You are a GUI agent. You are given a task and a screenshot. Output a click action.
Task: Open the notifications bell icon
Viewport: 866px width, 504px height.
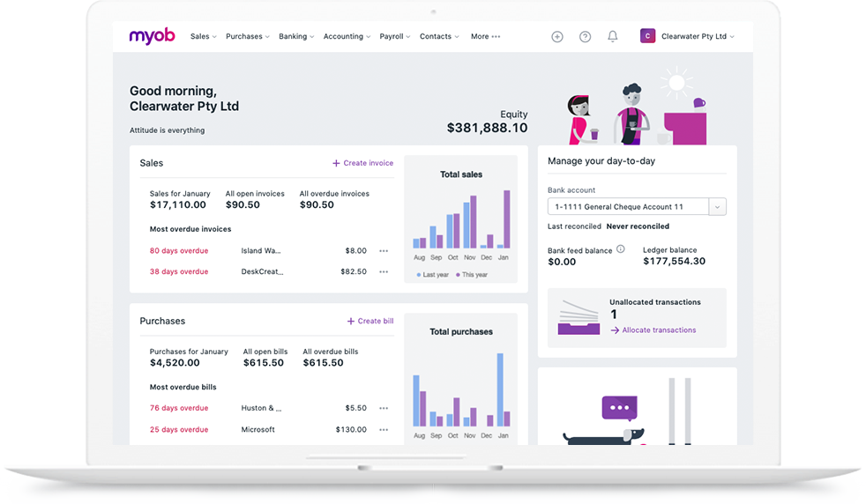coord(613,37)
